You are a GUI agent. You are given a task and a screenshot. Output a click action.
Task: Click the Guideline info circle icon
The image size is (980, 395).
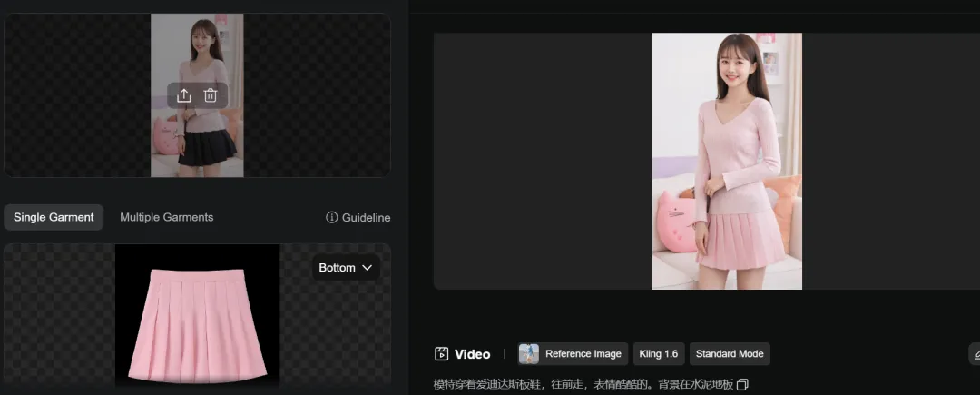pyautogui.click(x=332, y=218)
